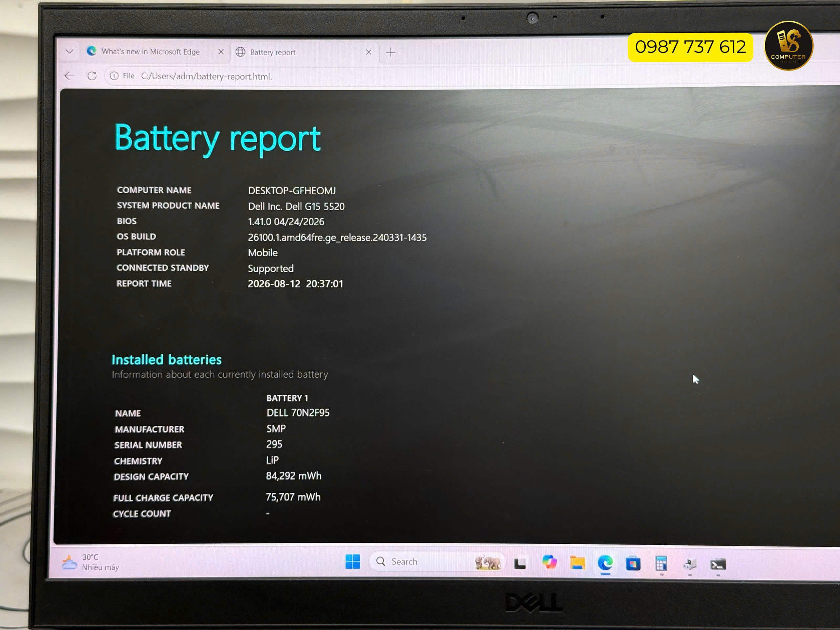The image size is (840, 630).
Task: View site information icon beside File
Action: [x=114, y=76]
